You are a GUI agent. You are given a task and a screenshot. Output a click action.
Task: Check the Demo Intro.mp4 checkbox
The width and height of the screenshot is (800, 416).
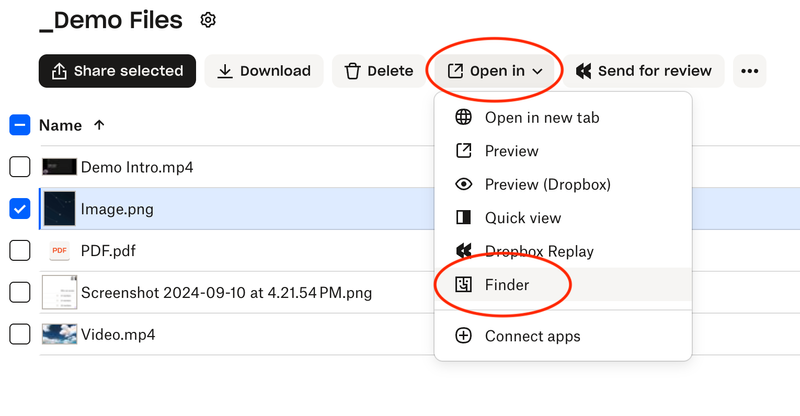[x=20, y=167]
